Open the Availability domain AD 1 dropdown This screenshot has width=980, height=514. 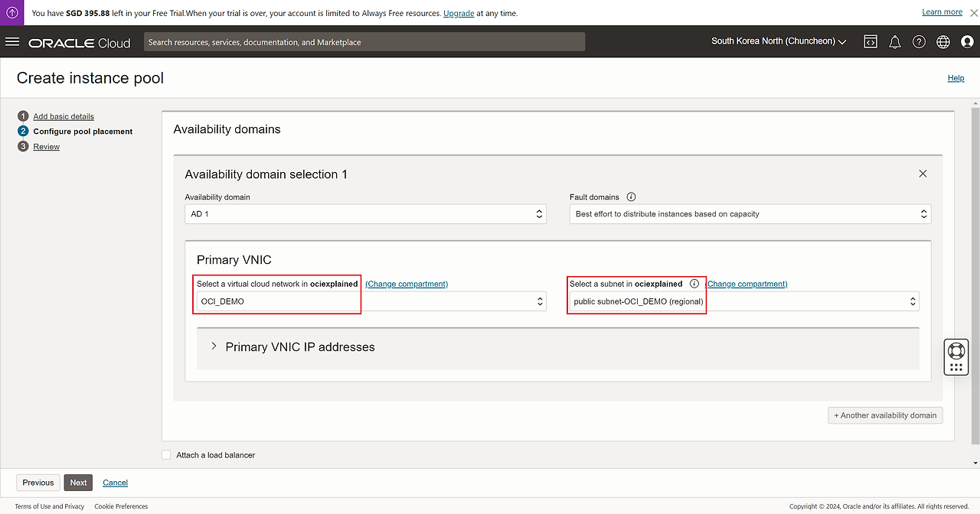click(x=365, y=214)
